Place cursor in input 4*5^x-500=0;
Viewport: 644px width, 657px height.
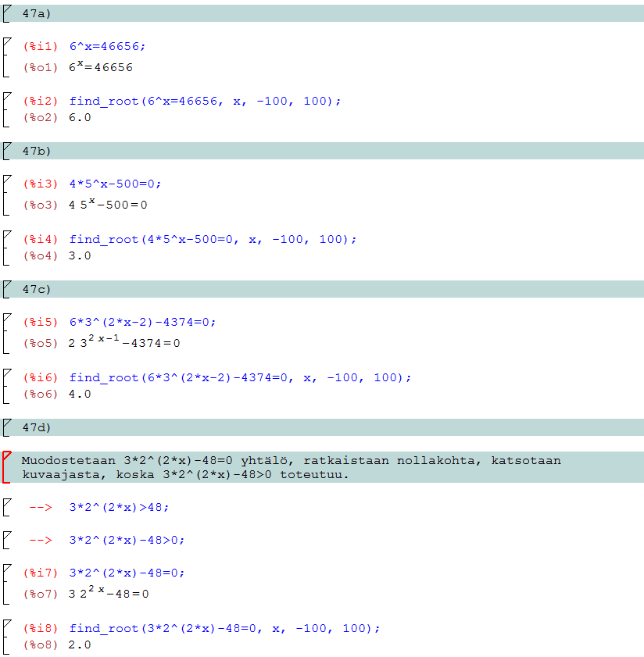(x=115, y=184)
